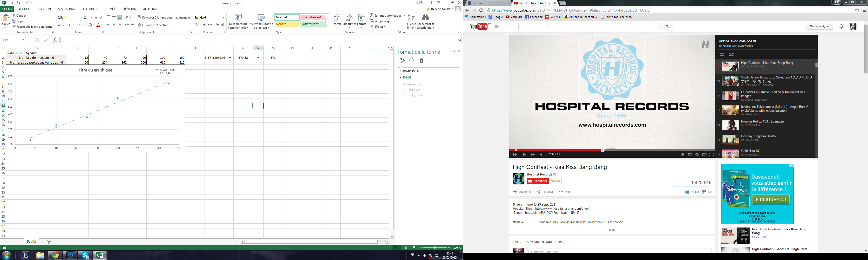The width and height of the screenshot is (868, 260).
Task: Click the Couper scissors icon
Action: click(14, 15)
